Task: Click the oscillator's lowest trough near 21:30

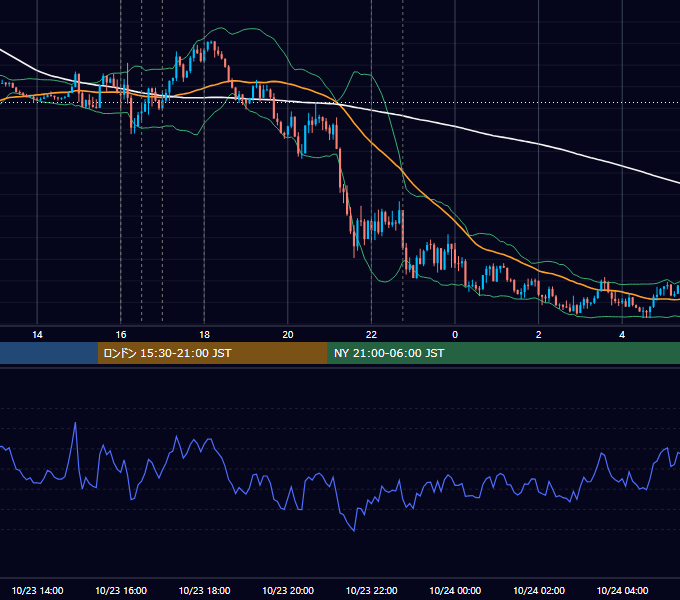Action: (x=354, y=530)
